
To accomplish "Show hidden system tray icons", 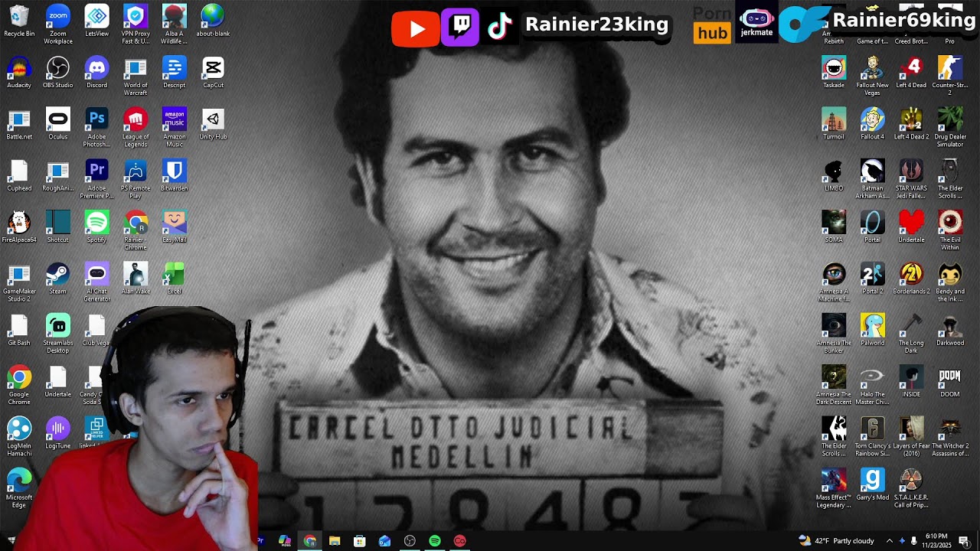I will [889, 541].
